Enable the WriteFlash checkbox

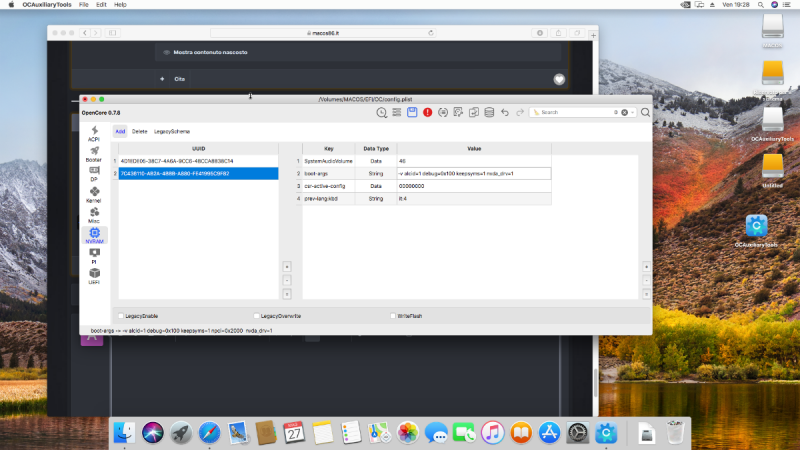click(x=393, y=316)
